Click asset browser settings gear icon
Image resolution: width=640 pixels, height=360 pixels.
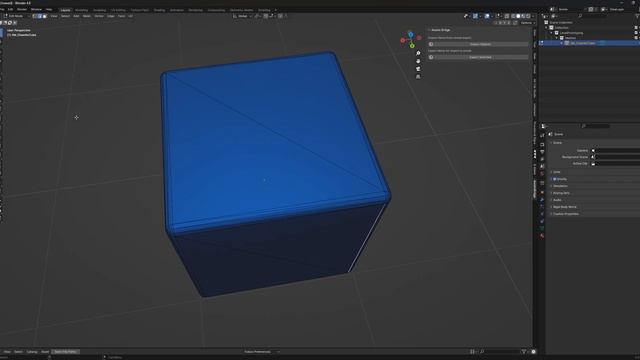click(533, 351)
